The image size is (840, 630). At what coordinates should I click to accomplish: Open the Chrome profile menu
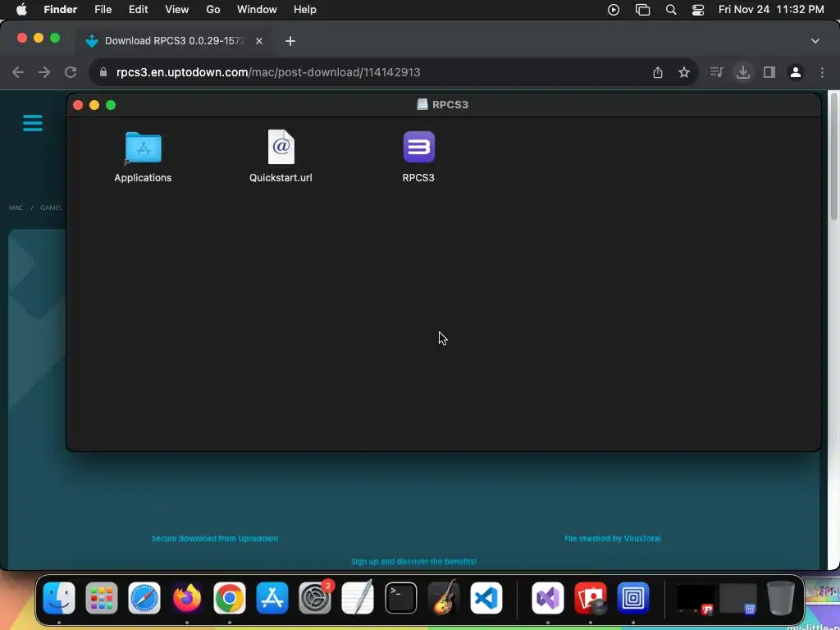(796, 72)
